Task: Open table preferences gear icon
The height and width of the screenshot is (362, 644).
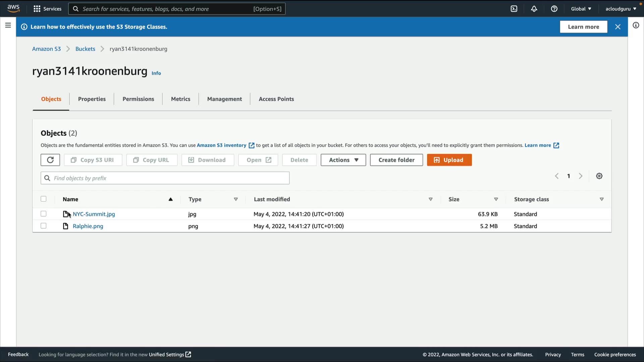Action: [x=599, y=176]
